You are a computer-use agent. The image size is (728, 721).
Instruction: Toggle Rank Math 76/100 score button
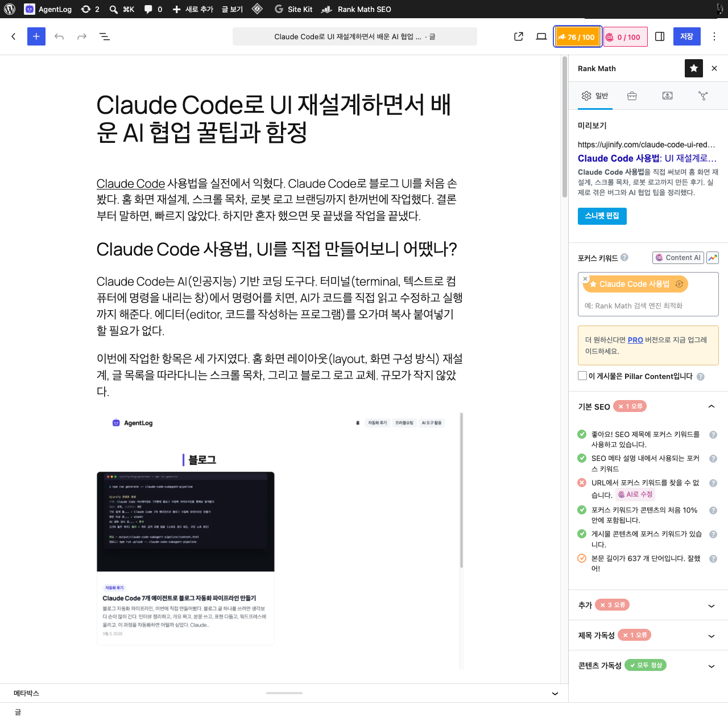578,36
